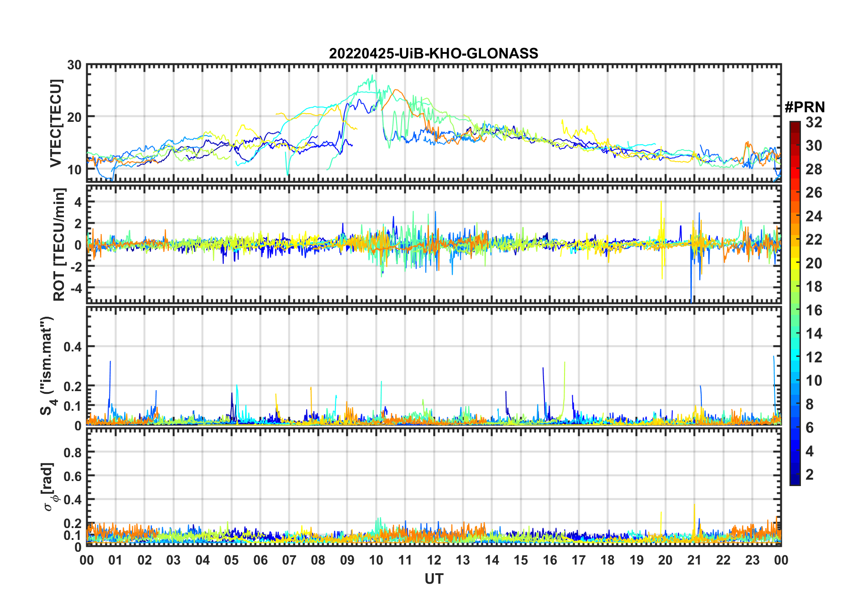Click the 12 hour tick on x-axis
The height and width of the screenshot is (607, 868).
click(x=434, y=560)
